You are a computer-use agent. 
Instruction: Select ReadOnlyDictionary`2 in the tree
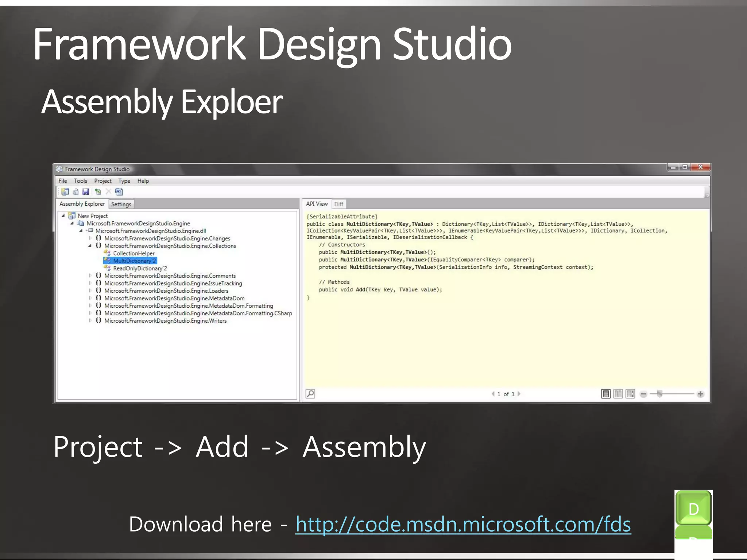140,268
